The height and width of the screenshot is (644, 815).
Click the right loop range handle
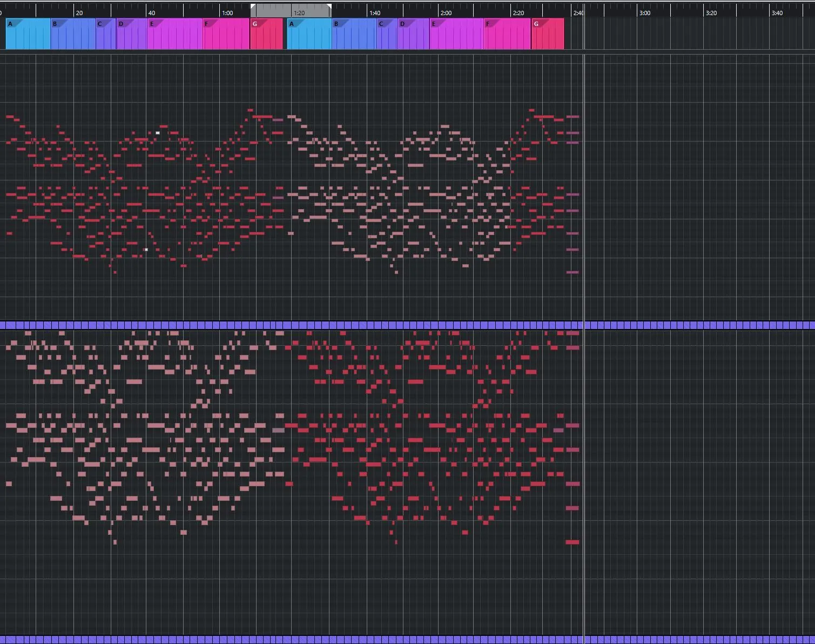click(x=329, y=8)
